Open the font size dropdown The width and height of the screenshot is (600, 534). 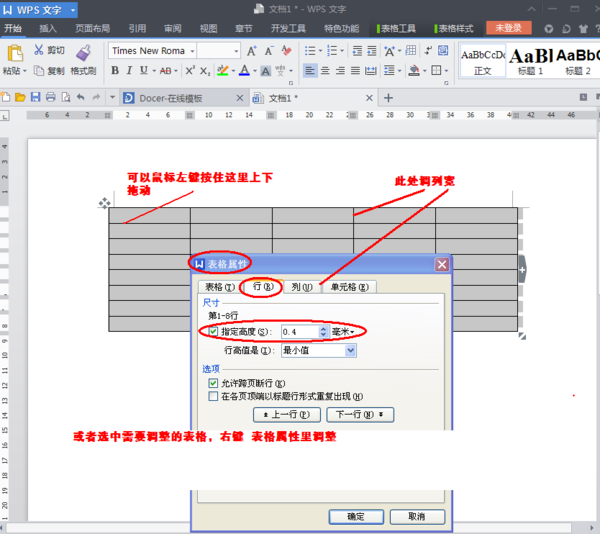(x=236, y=51)
